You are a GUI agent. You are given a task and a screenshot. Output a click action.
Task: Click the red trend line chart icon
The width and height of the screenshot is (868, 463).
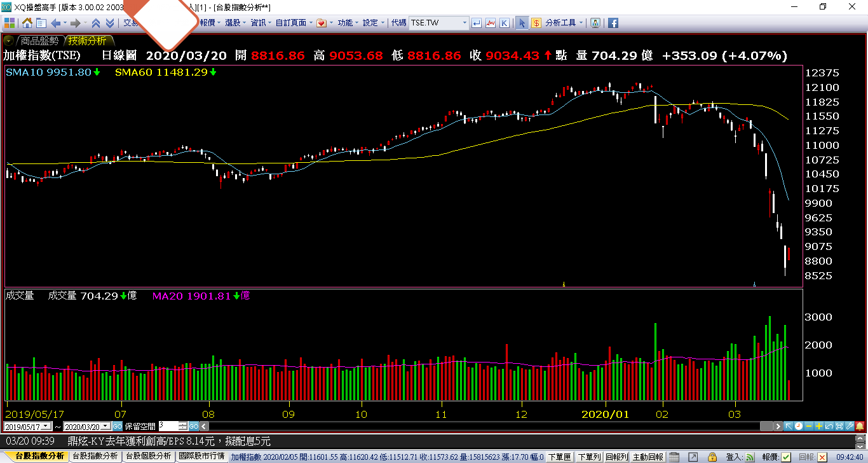491,23
